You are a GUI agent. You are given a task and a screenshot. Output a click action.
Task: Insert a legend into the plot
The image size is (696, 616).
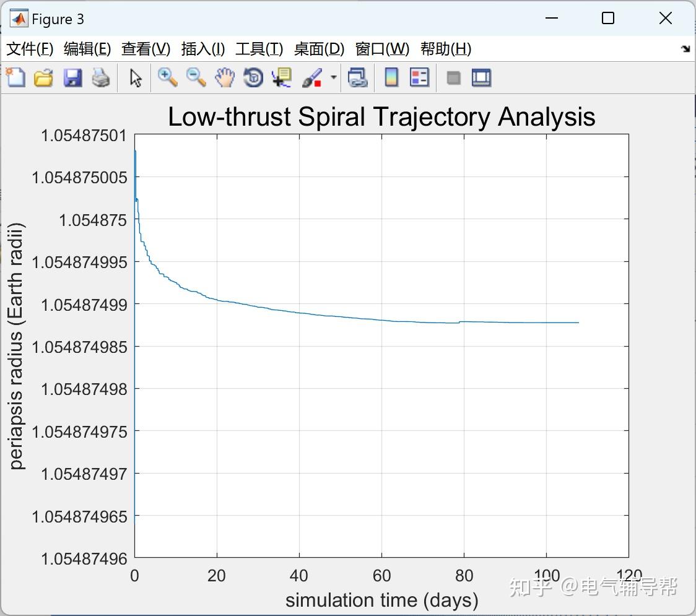click(419, 77)
